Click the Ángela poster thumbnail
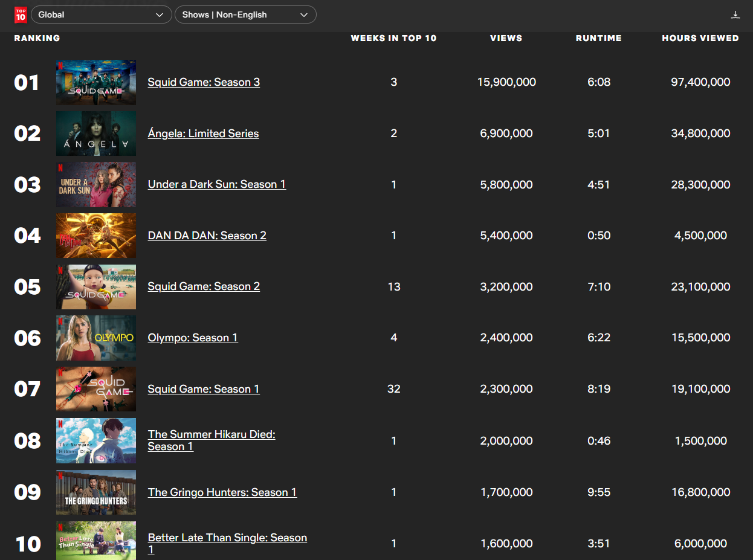This screenshot has height=560, width=753. point(96,134)
